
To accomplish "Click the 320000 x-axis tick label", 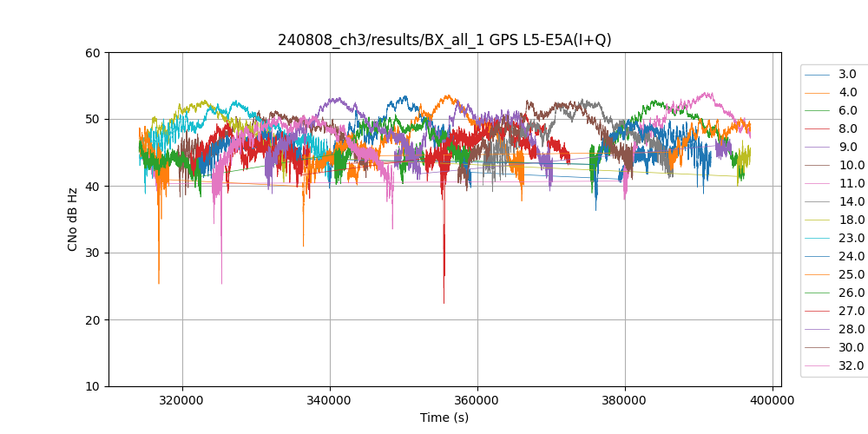I will 182,401.
